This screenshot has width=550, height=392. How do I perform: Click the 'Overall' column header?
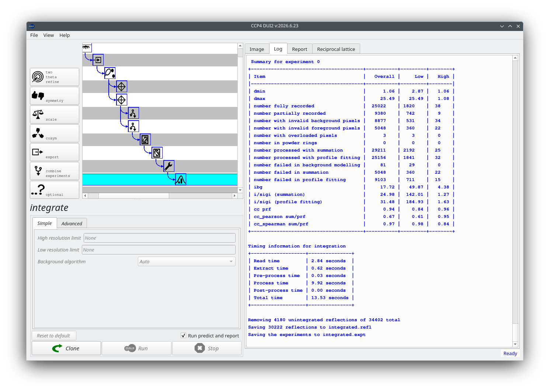click(384, 76)
